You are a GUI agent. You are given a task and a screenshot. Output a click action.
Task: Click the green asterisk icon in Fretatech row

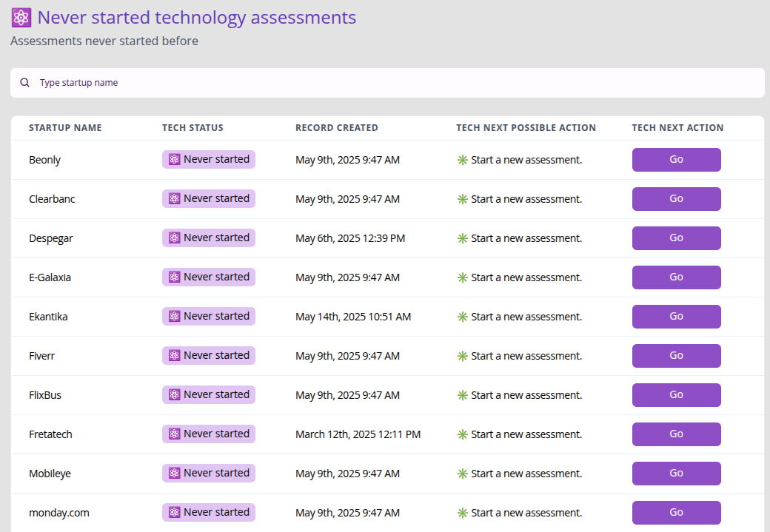pos(462,435)
